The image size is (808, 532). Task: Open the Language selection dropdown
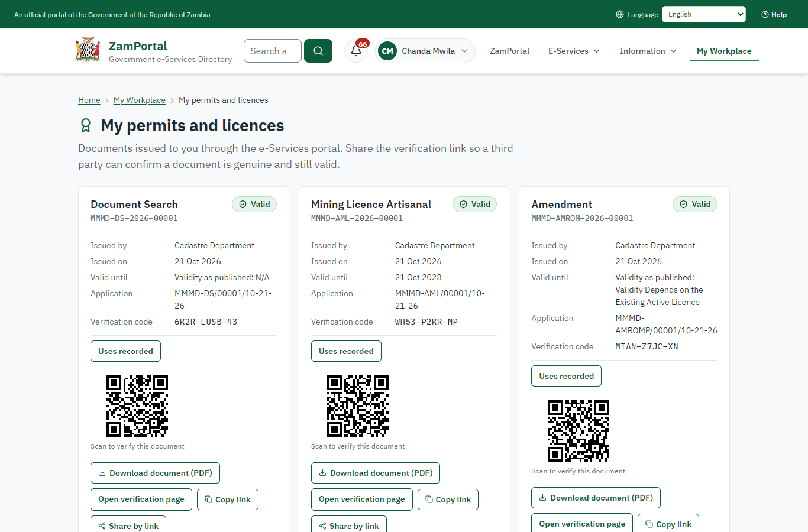tap(704, 14)
